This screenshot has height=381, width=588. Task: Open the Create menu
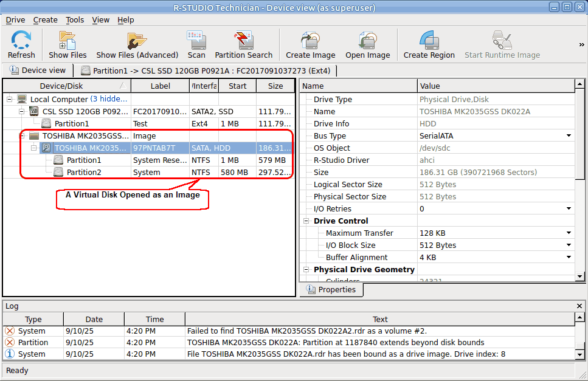pos(46,20)
